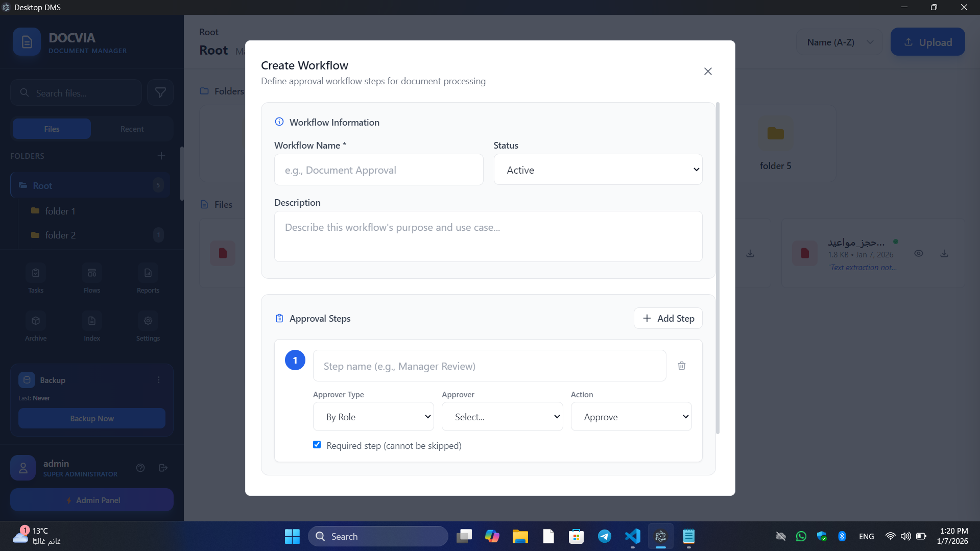Click the Step name input field
Viewport: 980px width, 551px height.
pyautogui.click(x=489, y=366)
